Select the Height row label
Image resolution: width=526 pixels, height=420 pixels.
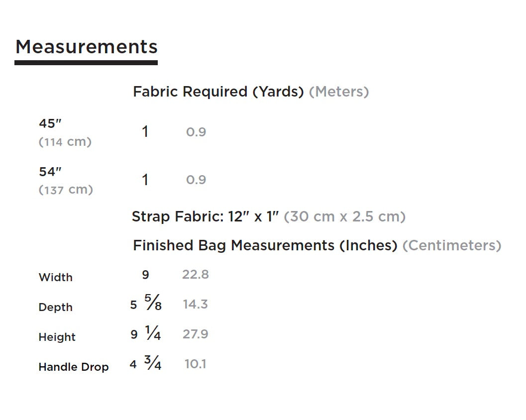[57, 337]
